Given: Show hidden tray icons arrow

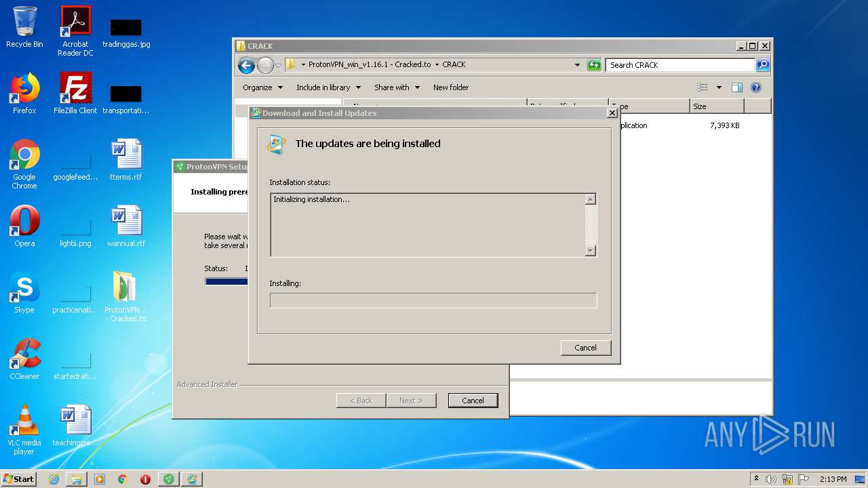Looking at the screenshot, I should (x=756, y=479).
